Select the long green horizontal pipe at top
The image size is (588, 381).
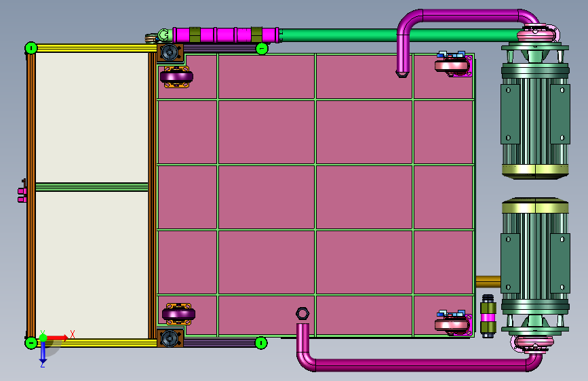[x=399, y=35]
